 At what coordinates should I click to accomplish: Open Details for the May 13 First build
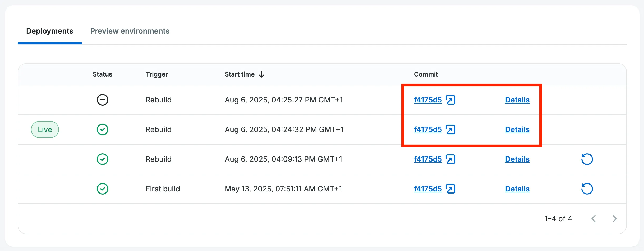pyautogui.click(x=517, y=189)
